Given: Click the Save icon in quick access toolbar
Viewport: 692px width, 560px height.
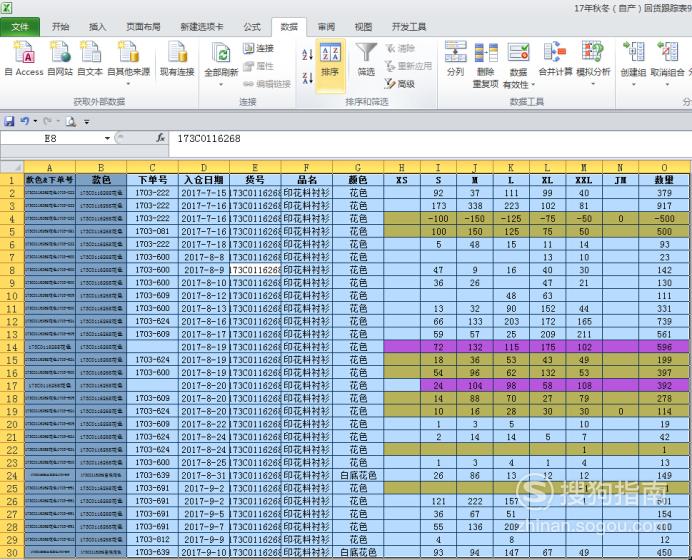Looking at the screenshot, I should [9, 121].
